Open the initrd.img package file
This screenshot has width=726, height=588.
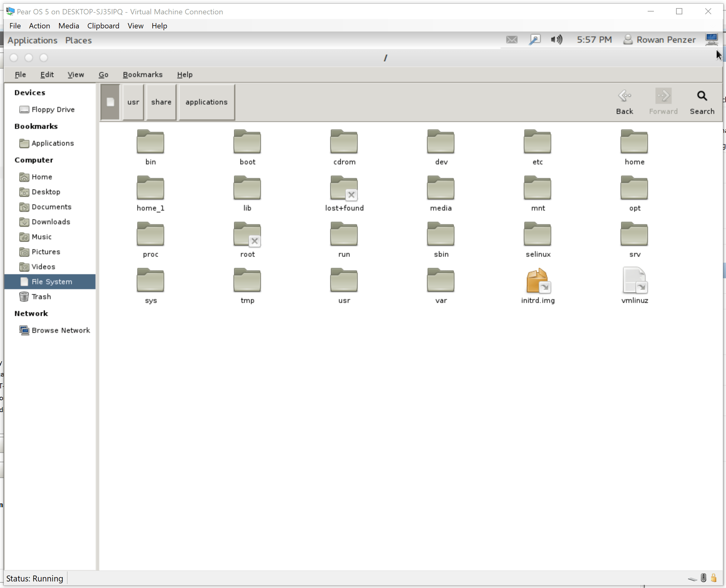coord(537,281)
